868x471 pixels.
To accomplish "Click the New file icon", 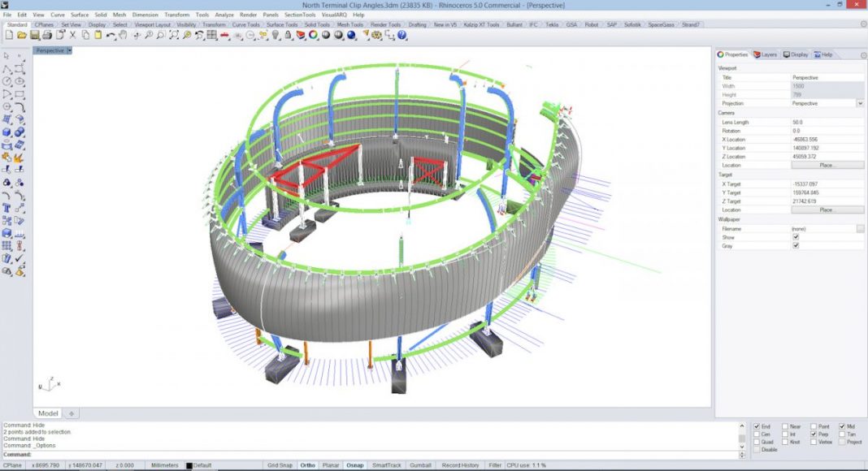I will [7, 35].
